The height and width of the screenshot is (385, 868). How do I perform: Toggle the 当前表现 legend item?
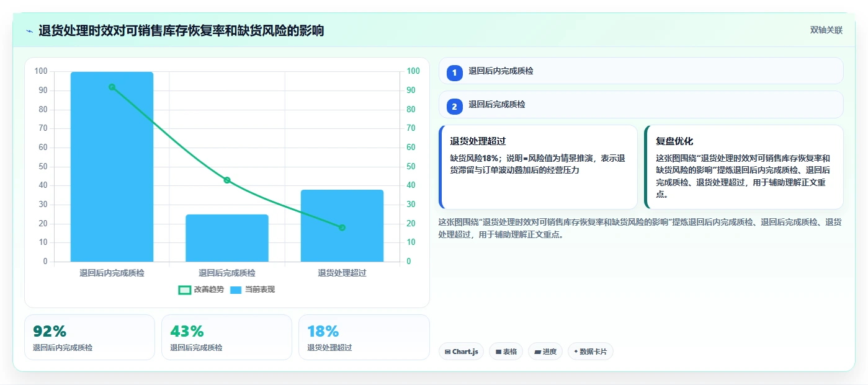(x=253, y=290)
